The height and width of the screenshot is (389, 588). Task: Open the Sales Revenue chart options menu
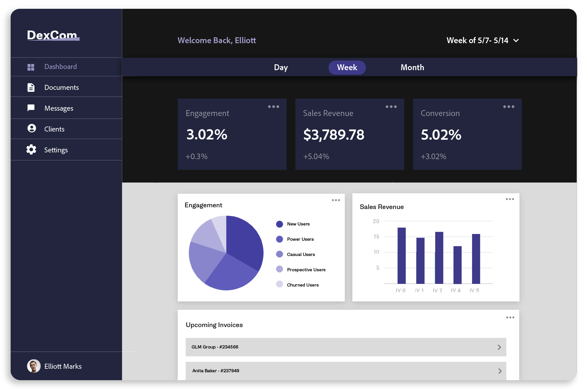(510, 199)
